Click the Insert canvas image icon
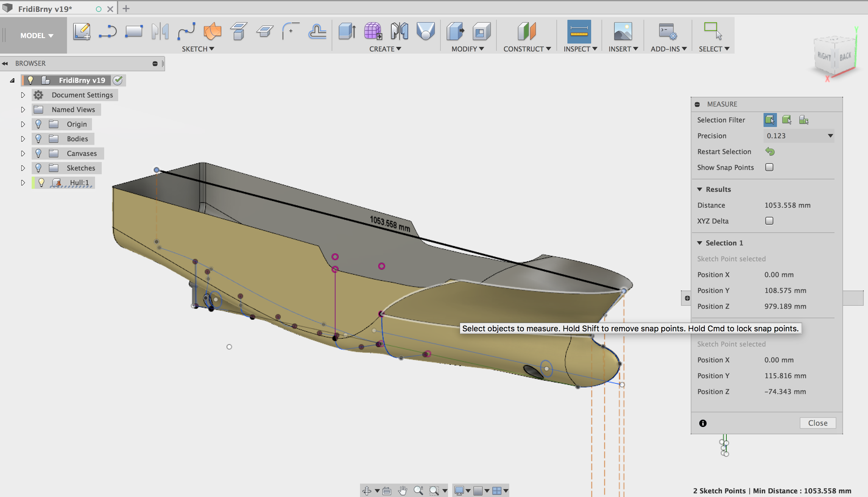Image resolution: width=868 pixels, height=497 pixels. [622, 31]
